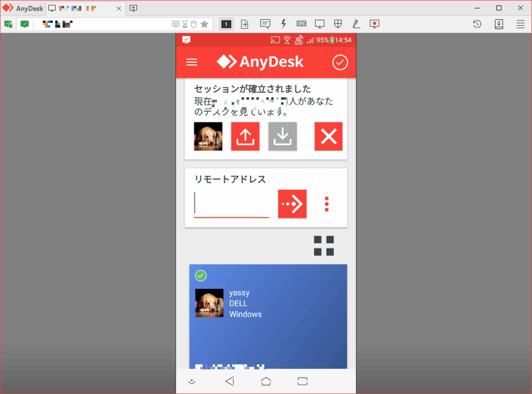Select monitor 1 button
The height and width of the screenshot is (394, 532).
pyautogui.click(x=226, y=24)
